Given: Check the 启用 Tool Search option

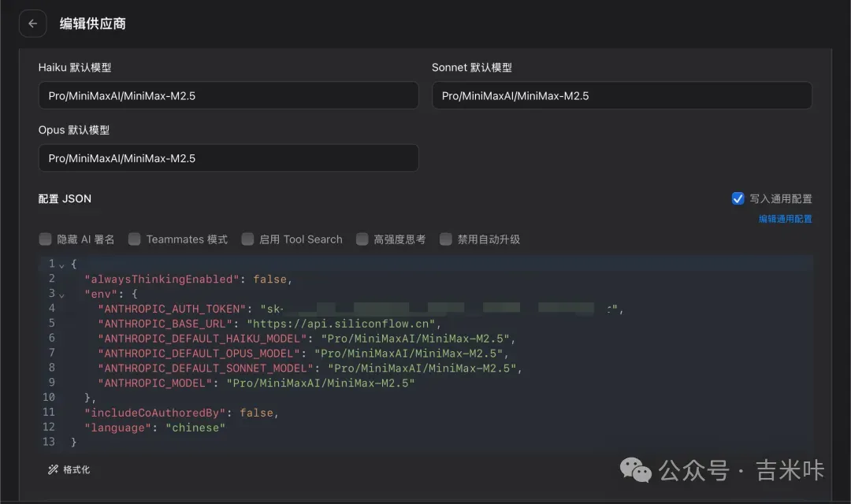Looking at the screenshot, I should [x=247, y=239].
